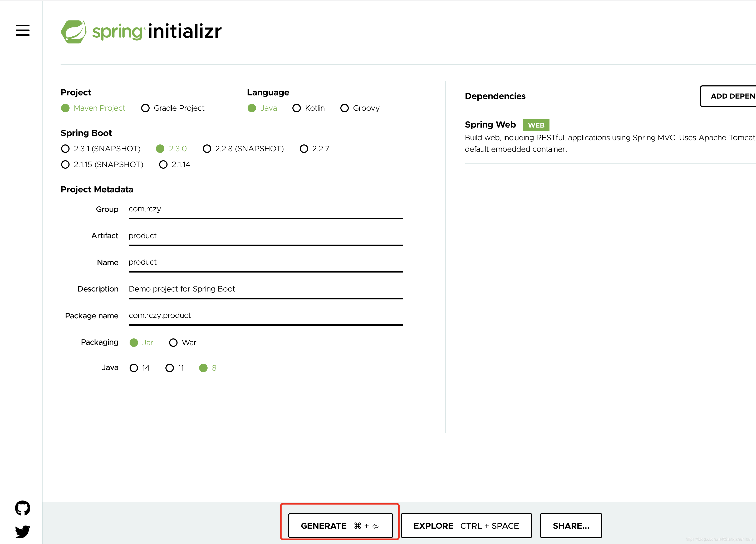Select Spring Boot version 2.2.7

click(x=314, y=149)
